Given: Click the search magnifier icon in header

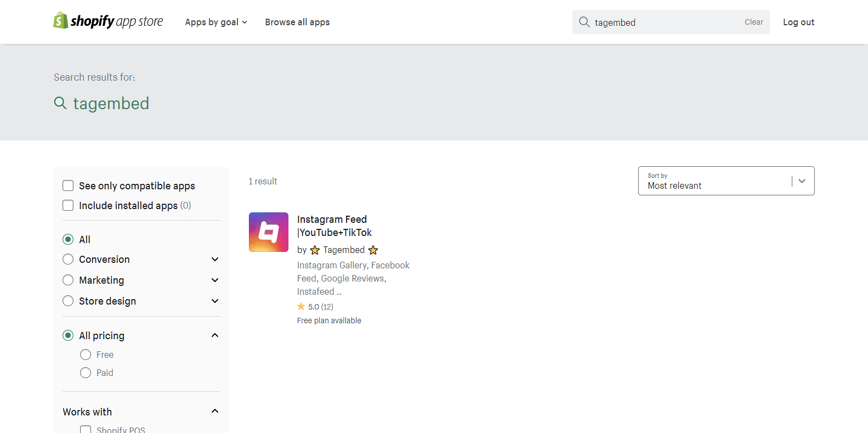Looking at the screenshot, I should point(585,22).
